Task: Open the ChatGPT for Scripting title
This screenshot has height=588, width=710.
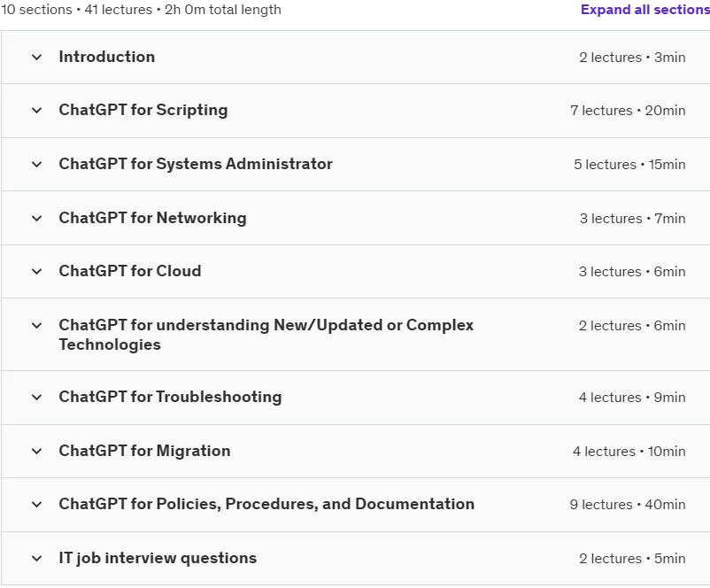Action: pyautogui.click(x=143, y=110)
